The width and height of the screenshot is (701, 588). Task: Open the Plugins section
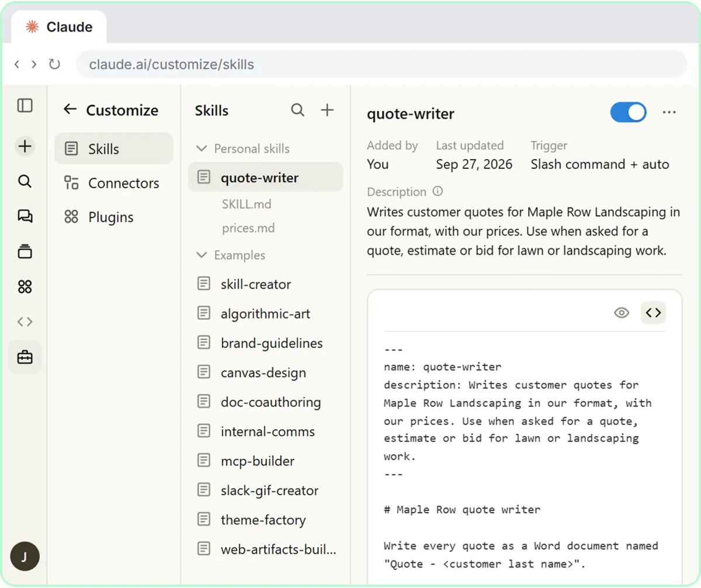point(114,217)
